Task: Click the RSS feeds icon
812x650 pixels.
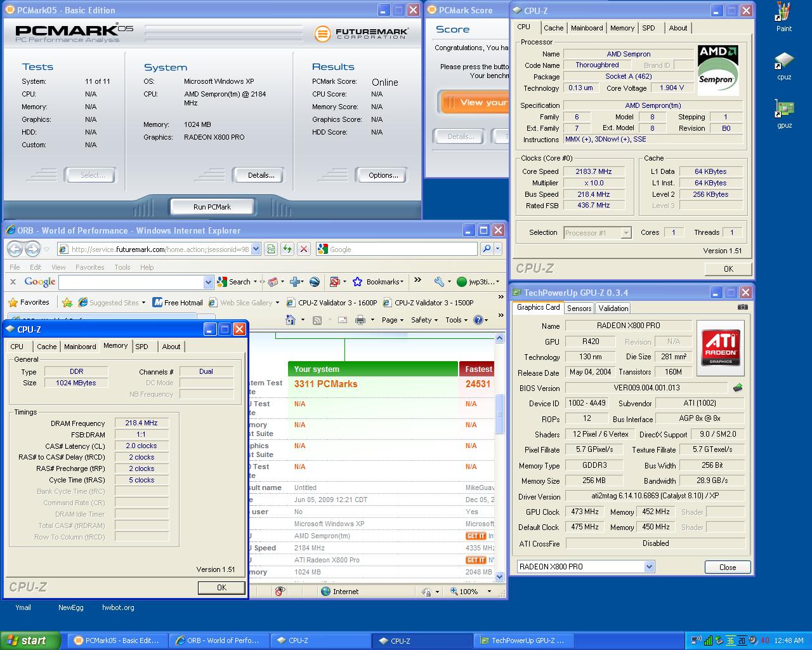Action: (317, 320)
